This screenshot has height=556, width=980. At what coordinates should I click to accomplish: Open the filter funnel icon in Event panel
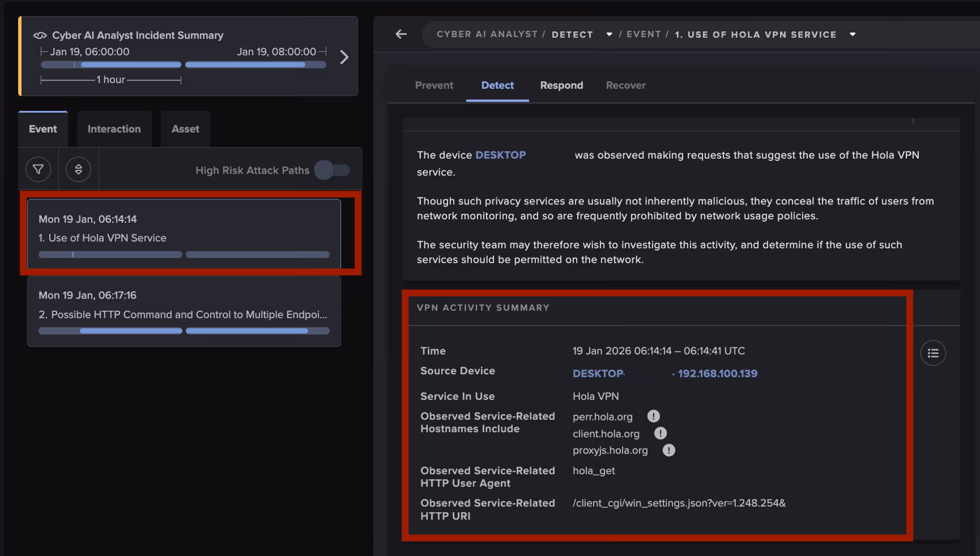pos(38,170)
